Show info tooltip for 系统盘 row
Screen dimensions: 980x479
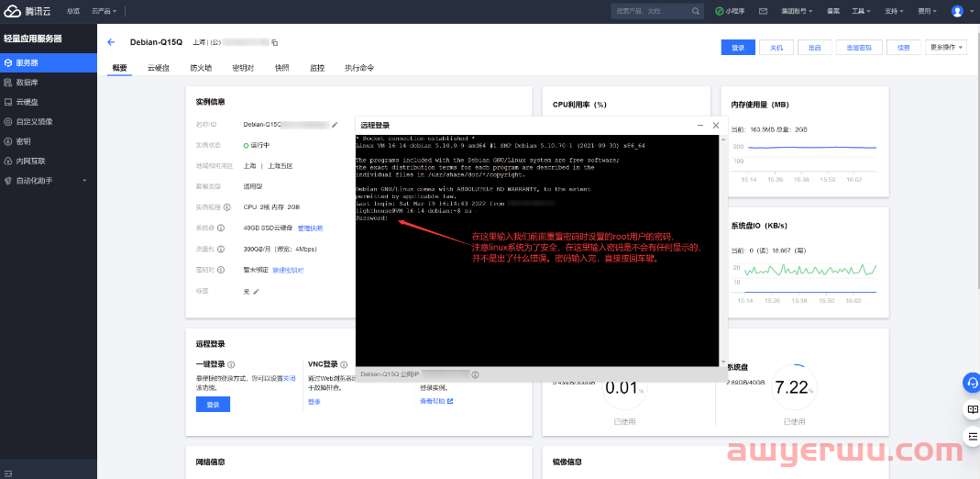pos(221,228)
